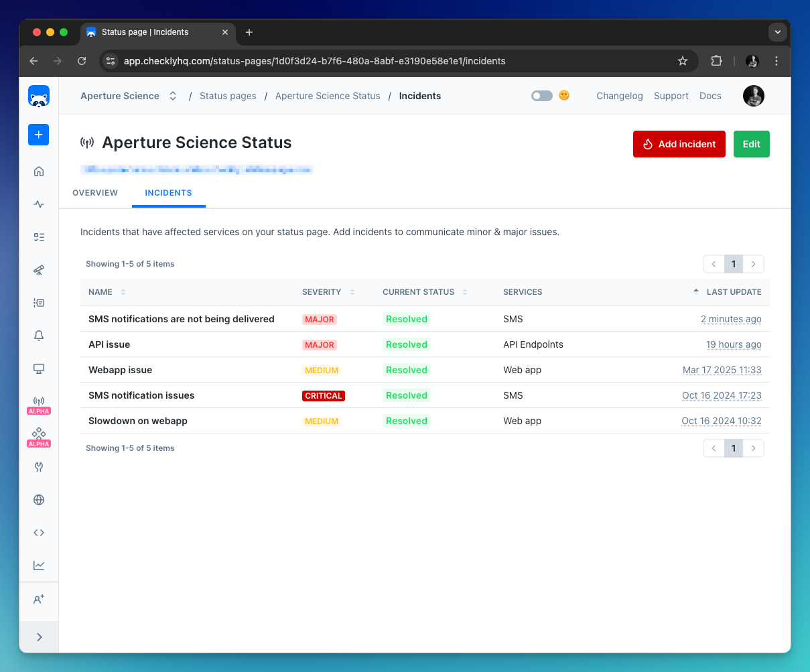Open the bell alerts icon in sidebar

click(x=39, y=336)
